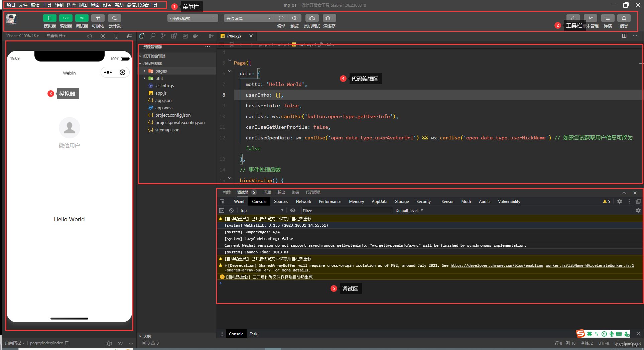Screen dimensions: 644x350
Task: Click the upload icon in toolbar
Action: pos(573,18)
